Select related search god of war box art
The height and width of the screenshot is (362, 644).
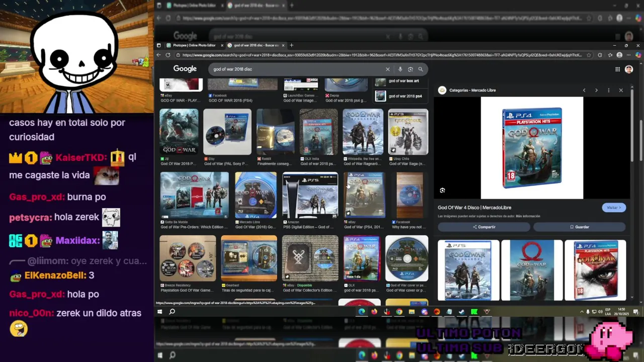coord(401,81)
